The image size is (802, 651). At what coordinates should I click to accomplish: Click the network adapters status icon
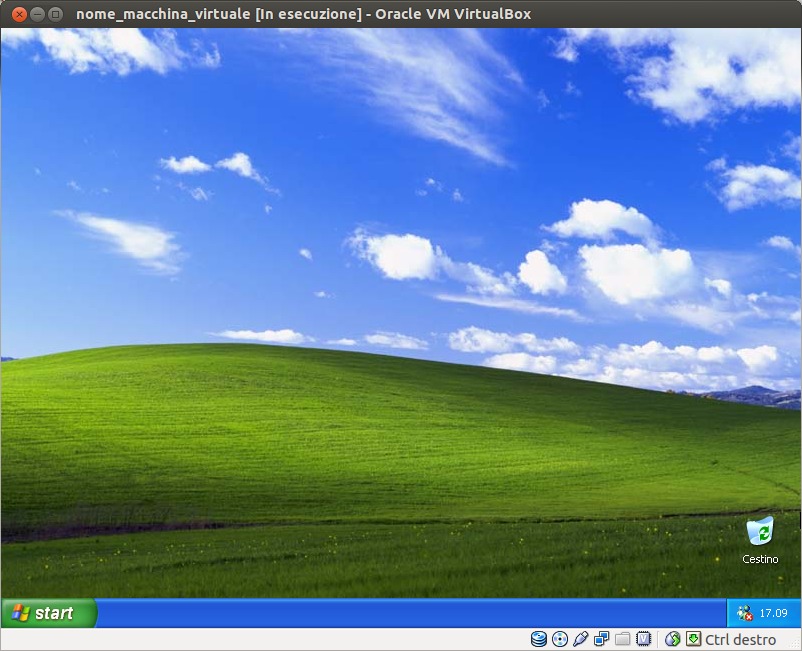[x=602, y=639]
